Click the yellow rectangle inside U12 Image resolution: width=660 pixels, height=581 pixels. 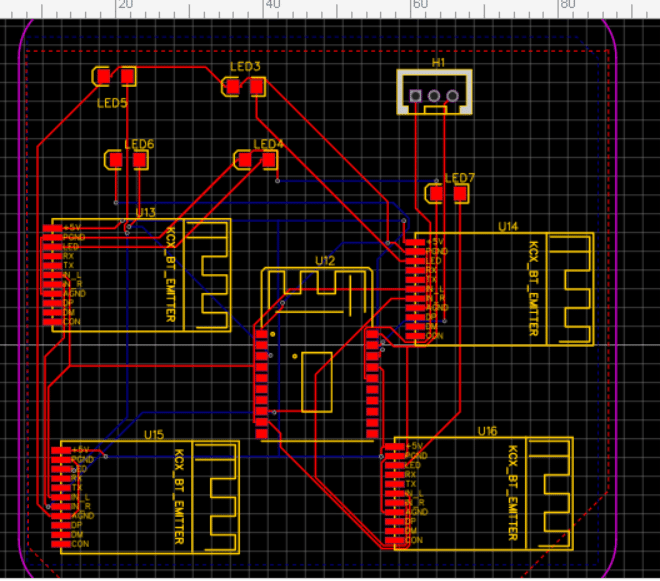(x=317, y=381)
